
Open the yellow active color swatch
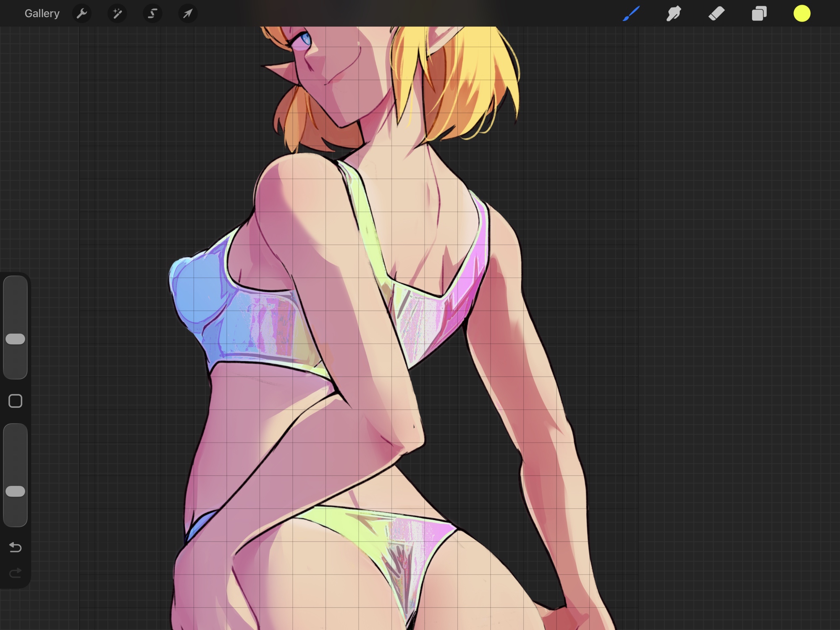802,13
